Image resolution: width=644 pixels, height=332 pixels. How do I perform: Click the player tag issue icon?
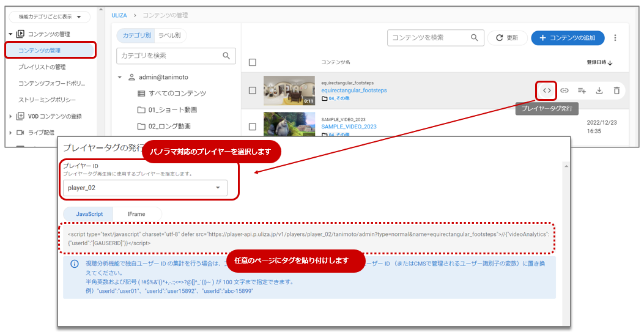click(x=547, y=90)
